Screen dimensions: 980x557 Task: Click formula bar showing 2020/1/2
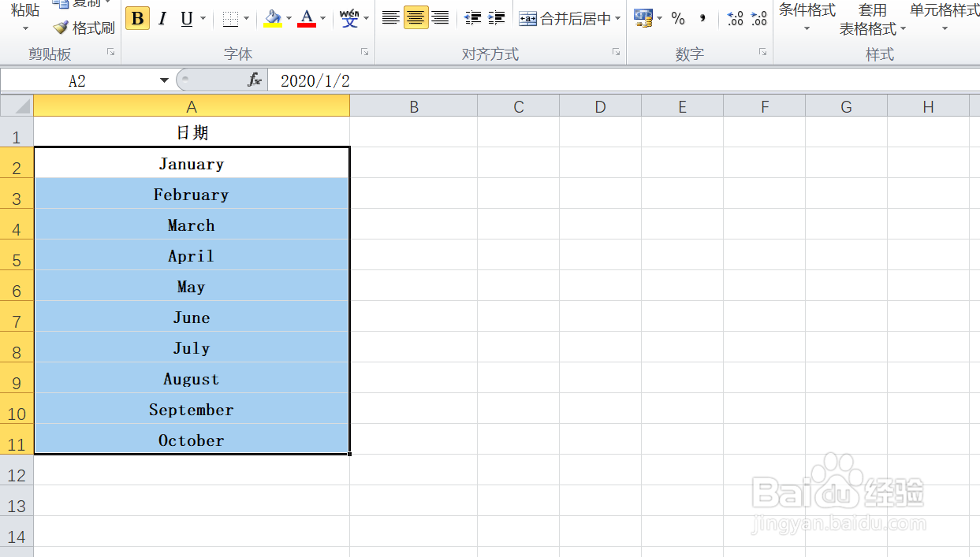pyautogui.click(x=623, y=80)
